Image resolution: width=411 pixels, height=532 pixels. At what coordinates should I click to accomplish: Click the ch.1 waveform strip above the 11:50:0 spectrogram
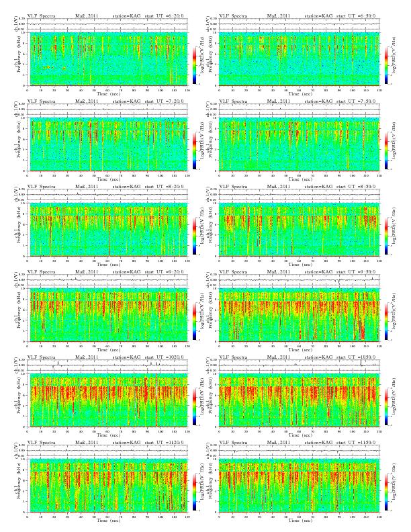point(299,451)
